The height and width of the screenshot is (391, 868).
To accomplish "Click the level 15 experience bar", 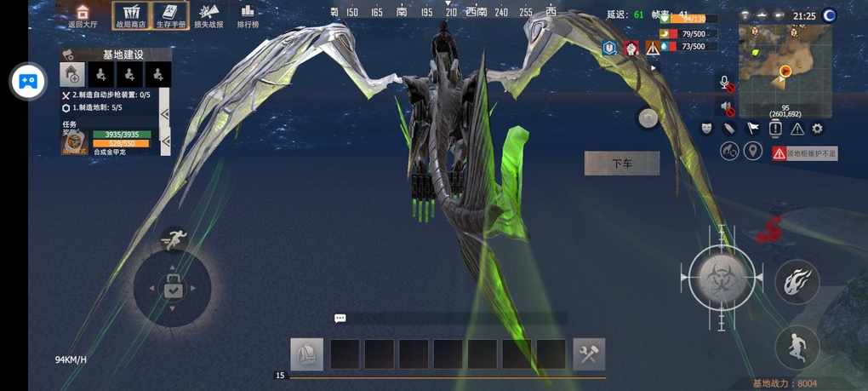I will 440,377.
